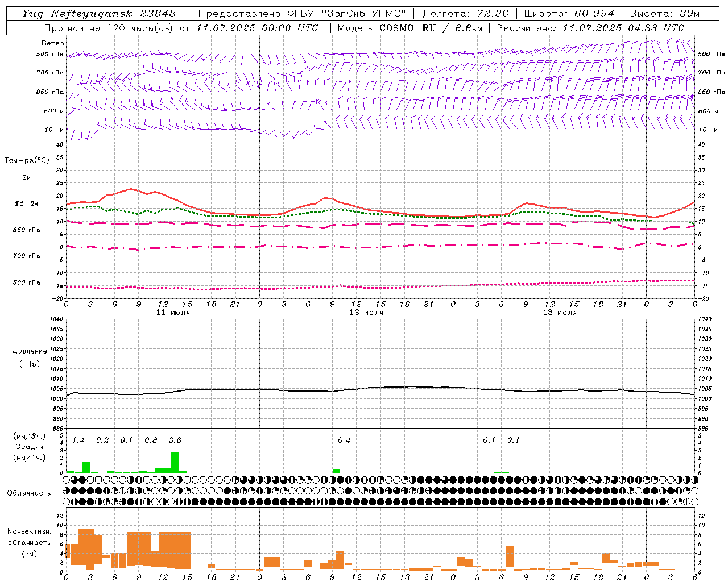
Task: Click the station title Yug_Nefteyugansk_23848
Action: pos(99,14)
